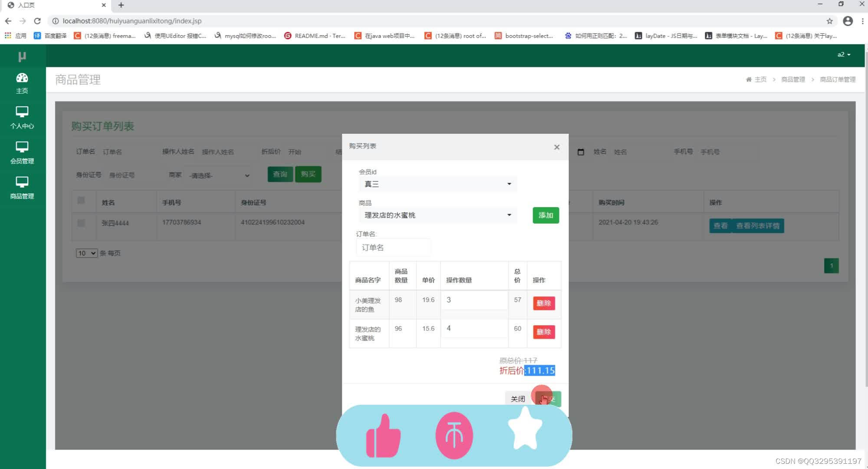Click the green purchase confirm button
The height and width of the screenshot is (469, 868).
click(548, 399)
